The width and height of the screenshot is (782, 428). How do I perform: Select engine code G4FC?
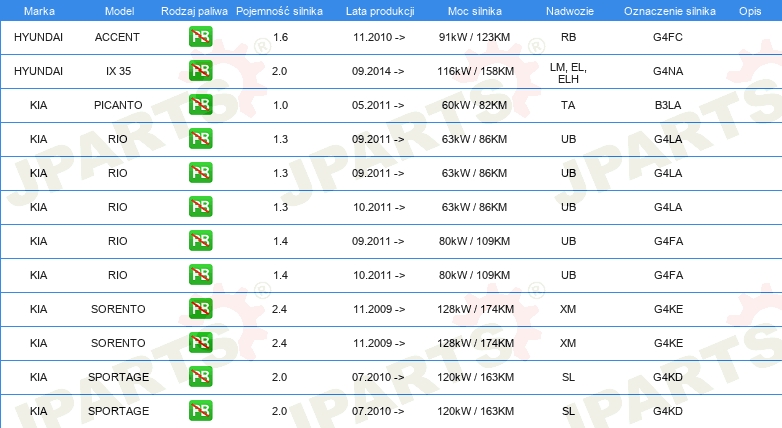click(668, 37)
